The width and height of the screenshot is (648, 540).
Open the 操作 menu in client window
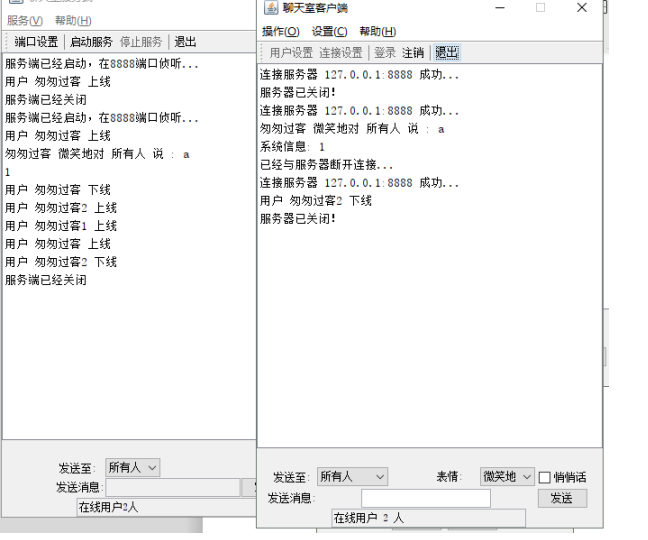click(280, 32)
